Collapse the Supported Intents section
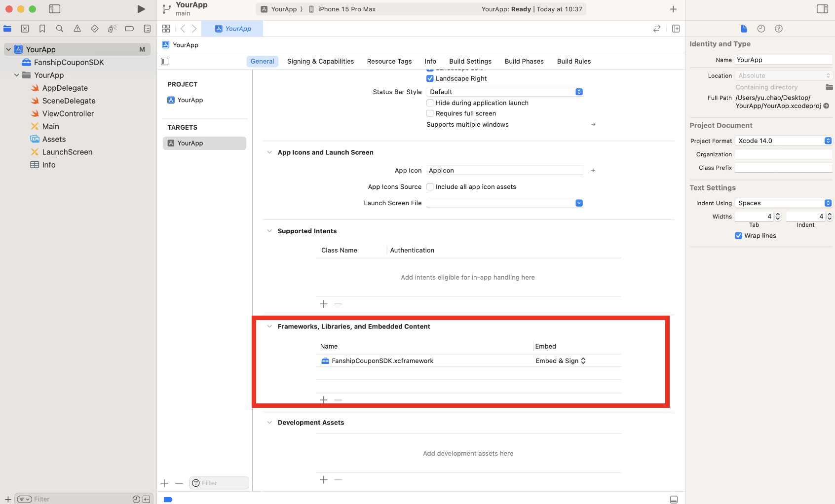Screen dimensions: 835x504 269,231
